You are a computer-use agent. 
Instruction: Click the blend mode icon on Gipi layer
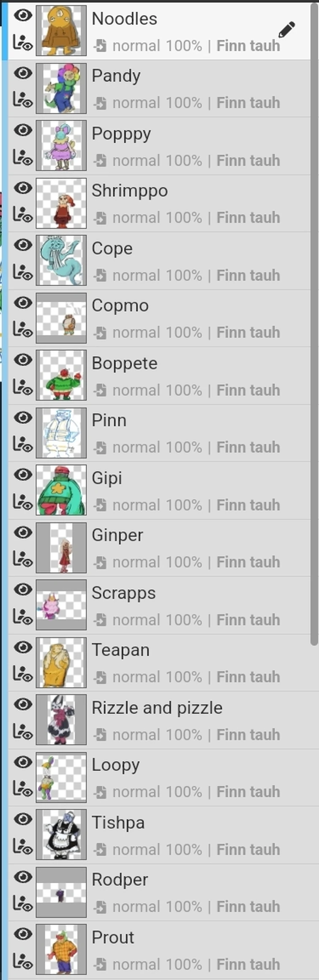[x=100, y=505]
